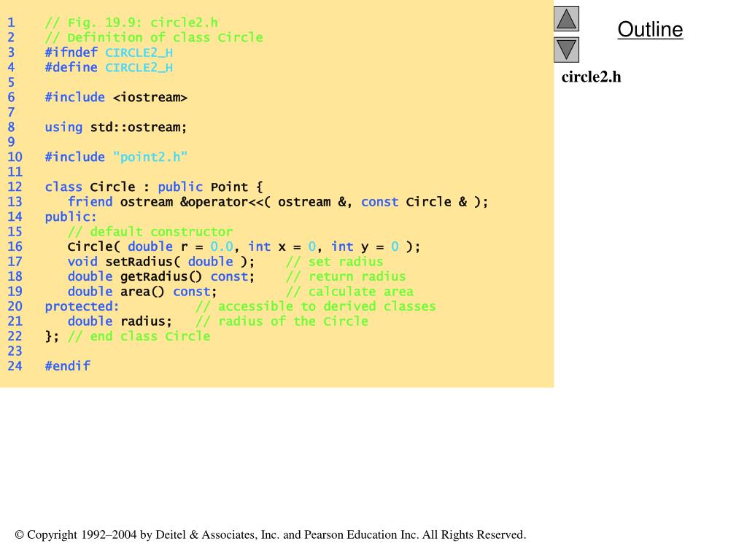The image size is (747, 560).
Task: Click the '#include <iostream>' line
Action: pos(116,97)
